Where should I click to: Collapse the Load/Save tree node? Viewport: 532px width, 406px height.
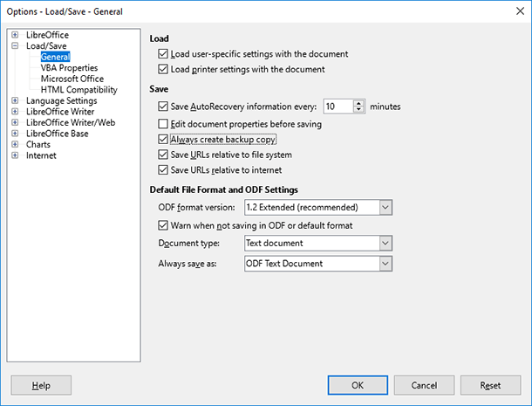pos(15,45)
